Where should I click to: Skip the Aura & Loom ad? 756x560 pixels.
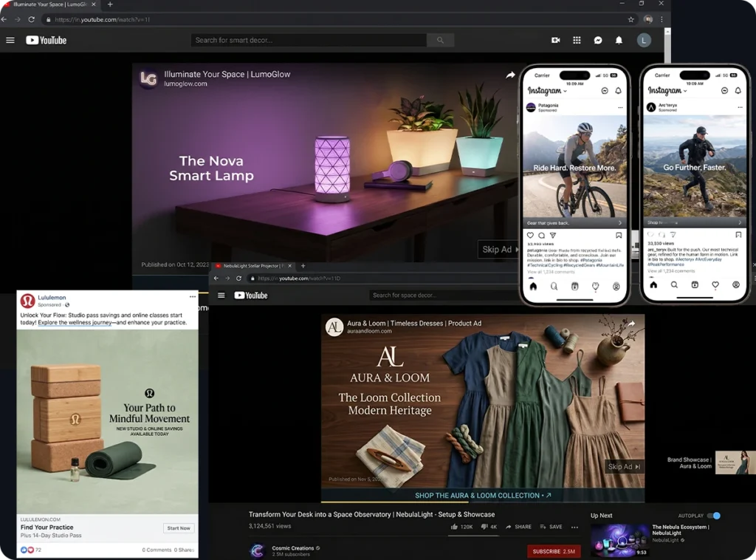[x=624, y=466]
